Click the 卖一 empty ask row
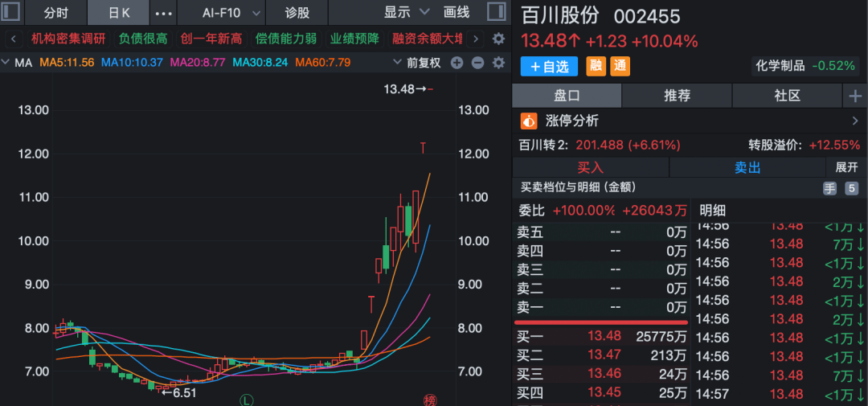This screenshot has width=868, height=406. pyautogui.click(x=602, y=307)
